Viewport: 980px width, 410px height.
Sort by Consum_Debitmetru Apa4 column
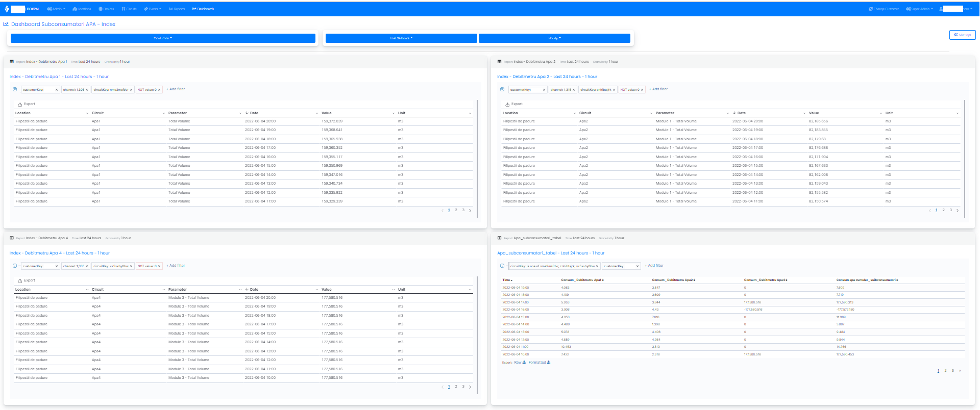click(x=766, y=280)
